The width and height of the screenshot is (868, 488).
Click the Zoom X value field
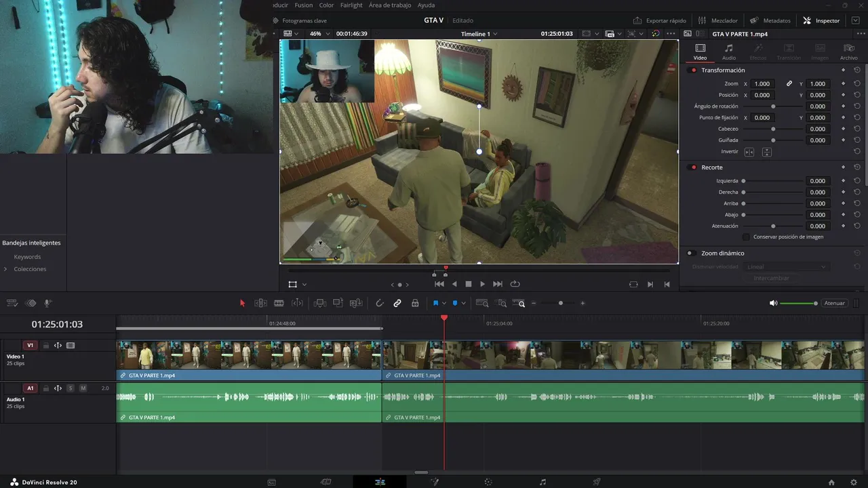[x=762, y=84]
